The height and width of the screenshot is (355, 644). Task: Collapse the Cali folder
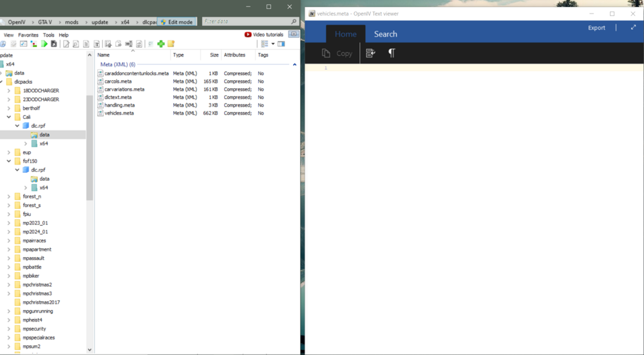point(8,117)
